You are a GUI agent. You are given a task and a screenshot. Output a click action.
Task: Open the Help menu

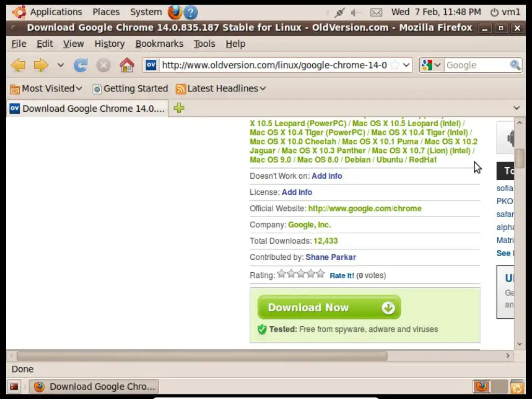[x=235, y=44]
